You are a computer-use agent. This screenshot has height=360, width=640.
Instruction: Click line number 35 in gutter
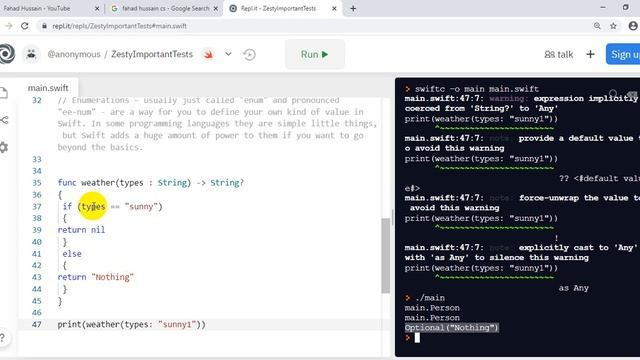pos(37,182)
